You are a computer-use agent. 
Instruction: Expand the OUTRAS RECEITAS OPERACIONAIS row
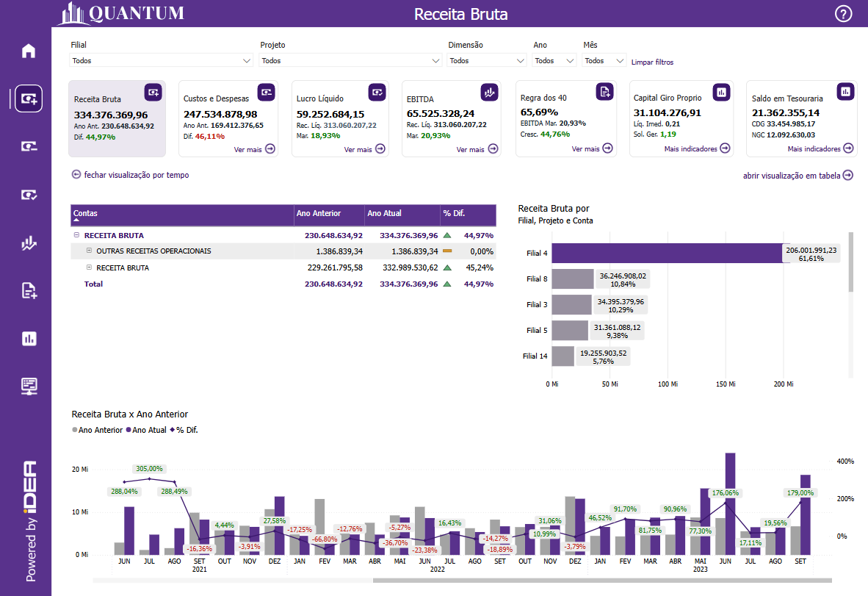[89, 251]
